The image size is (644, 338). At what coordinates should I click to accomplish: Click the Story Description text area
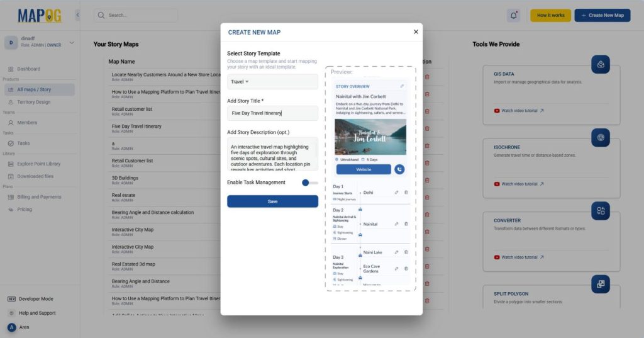[272, 154]
